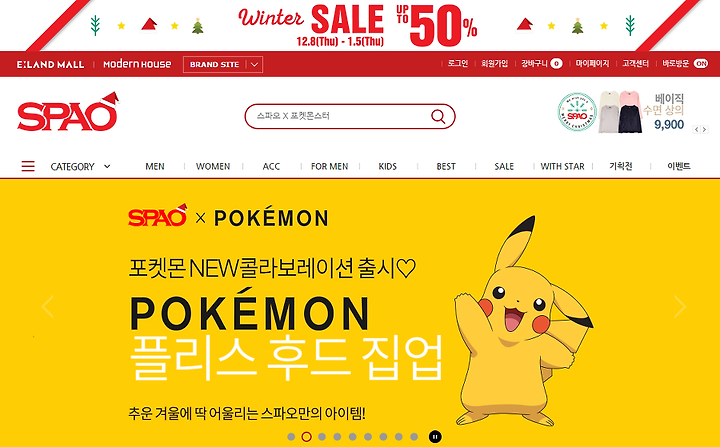Pause the banner slideshow
The image size is (720, 447).
click(435, 437)
